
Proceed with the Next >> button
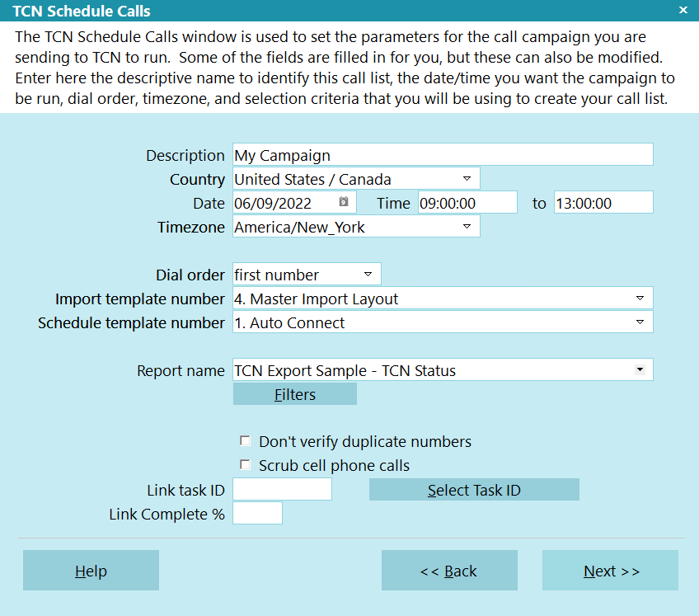tap(610, 570)
